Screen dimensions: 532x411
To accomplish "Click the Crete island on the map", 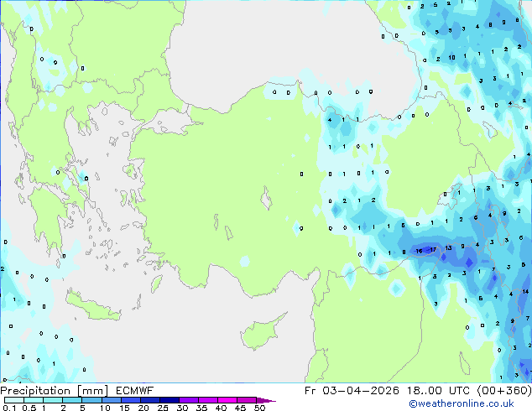I will coord(92,306).
